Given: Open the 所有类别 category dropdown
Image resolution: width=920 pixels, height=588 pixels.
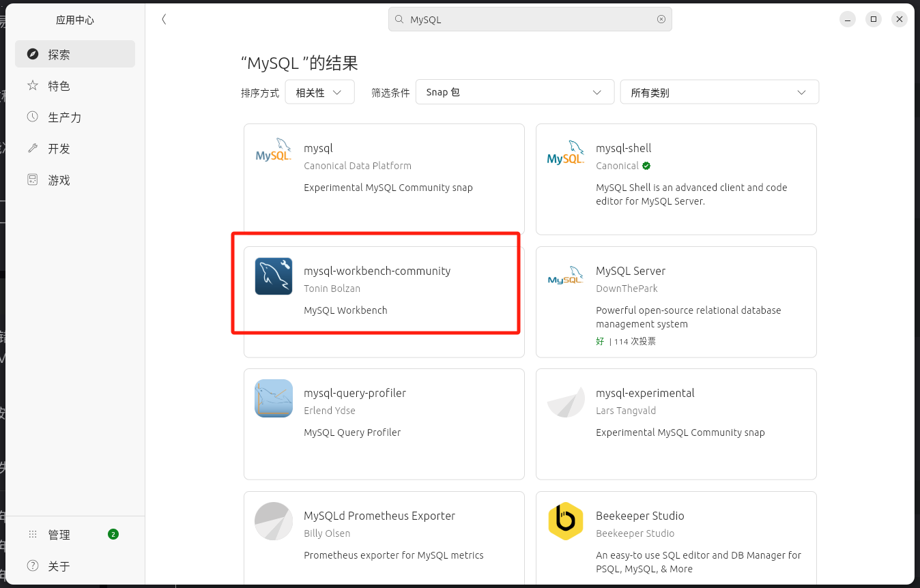Looking at the screenshot, I should 719,92.
